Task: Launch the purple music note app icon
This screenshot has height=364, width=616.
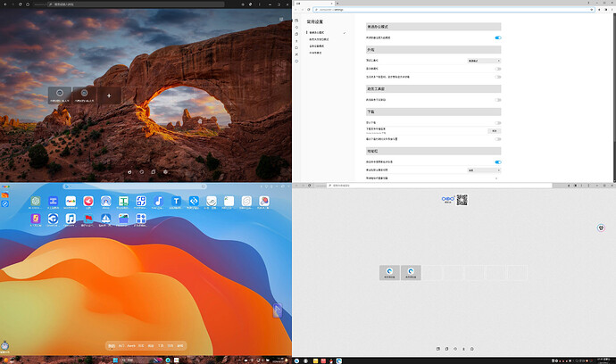Action: pos(36,219)
